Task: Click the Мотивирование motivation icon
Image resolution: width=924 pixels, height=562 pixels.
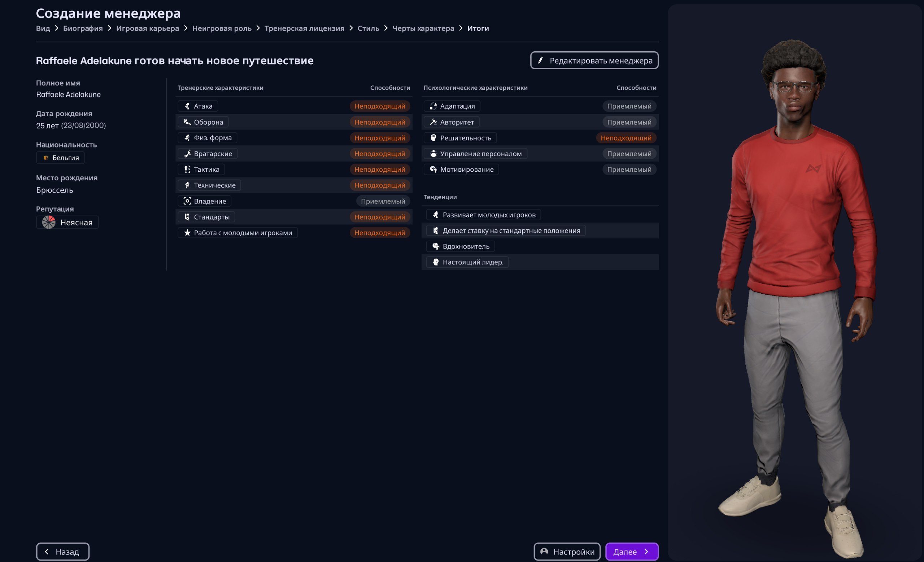Action: coord(433,169)
